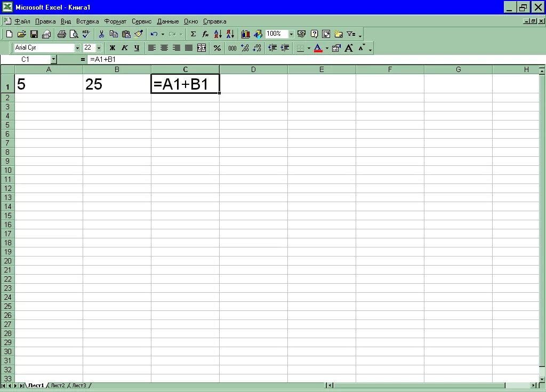The image size is (546, 392).
Task: Open the Формат menu
Action: click(x=115, y=21)
